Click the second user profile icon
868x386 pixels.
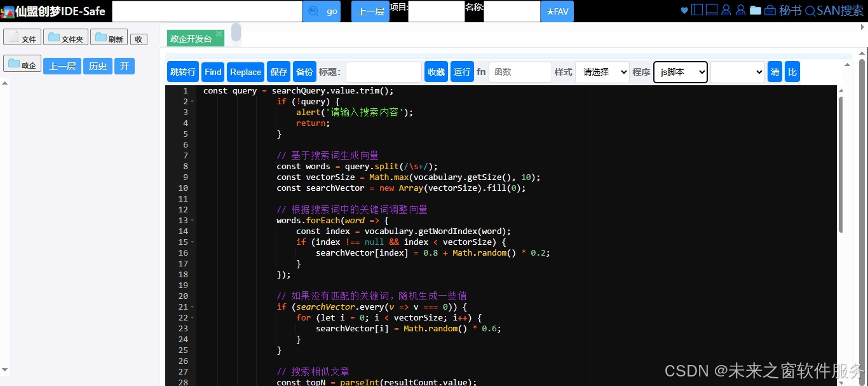[x=740, y=10]
